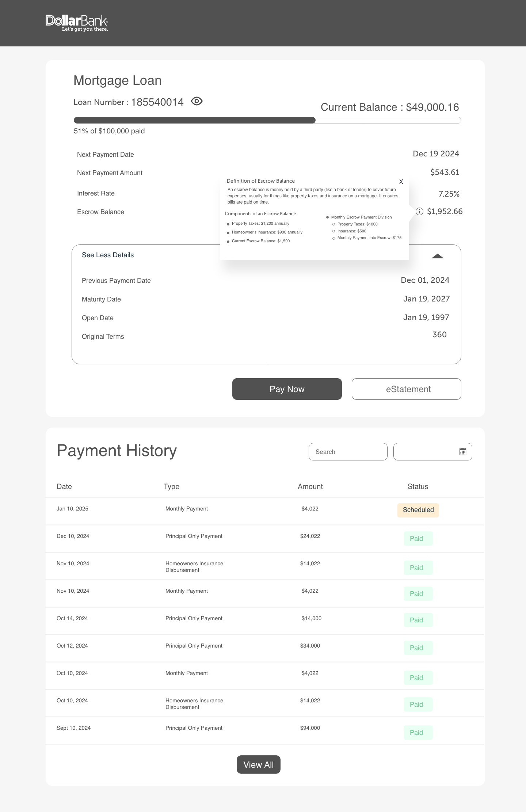
Task: Click the View All button
Action: click(x=258, y=764)
